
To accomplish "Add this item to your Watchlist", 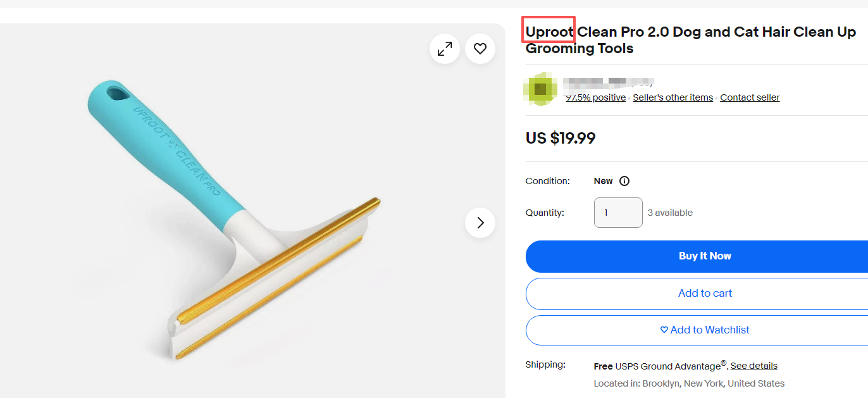I will coord(704,330).
